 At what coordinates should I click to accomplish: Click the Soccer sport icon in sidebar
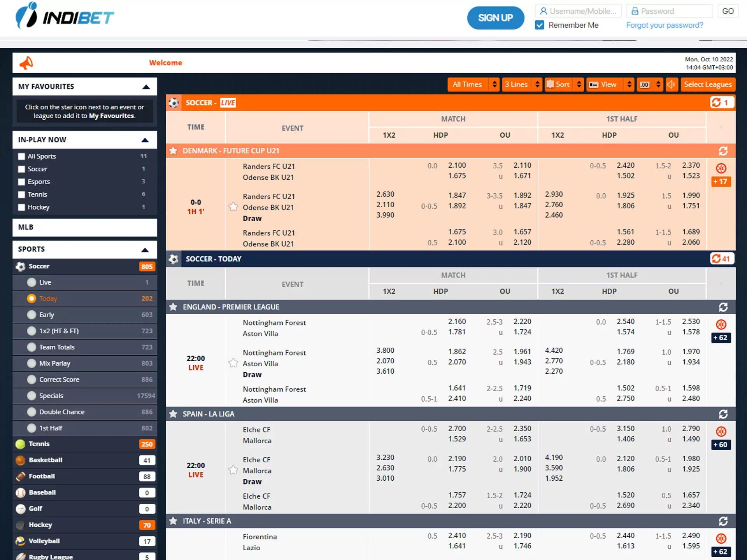point(21,266)
